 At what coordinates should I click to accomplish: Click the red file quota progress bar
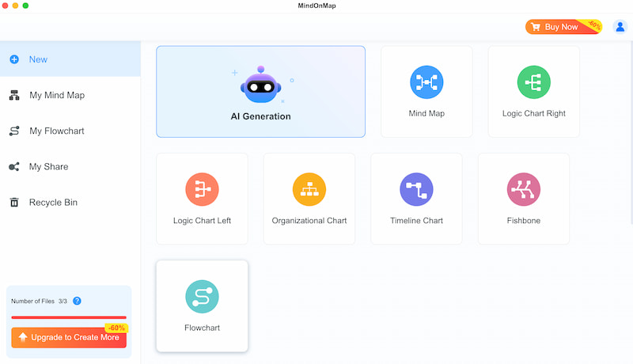[x=69, y=317]
